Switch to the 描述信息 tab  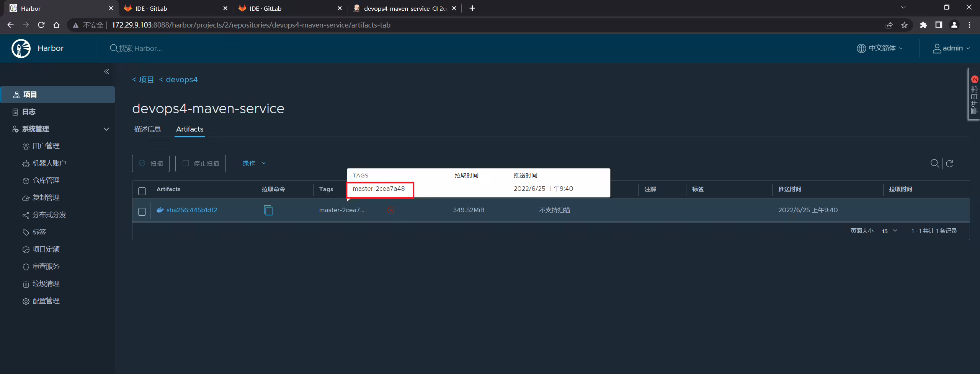coord(147,129)
